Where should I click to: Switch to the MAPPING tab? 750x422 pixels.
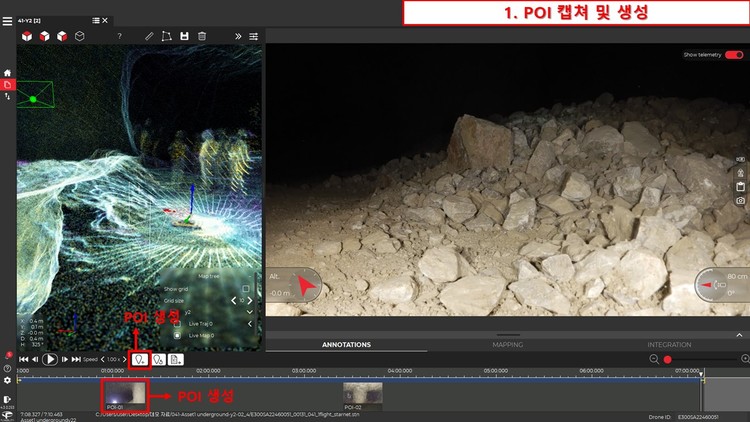[x=507, y=344]
